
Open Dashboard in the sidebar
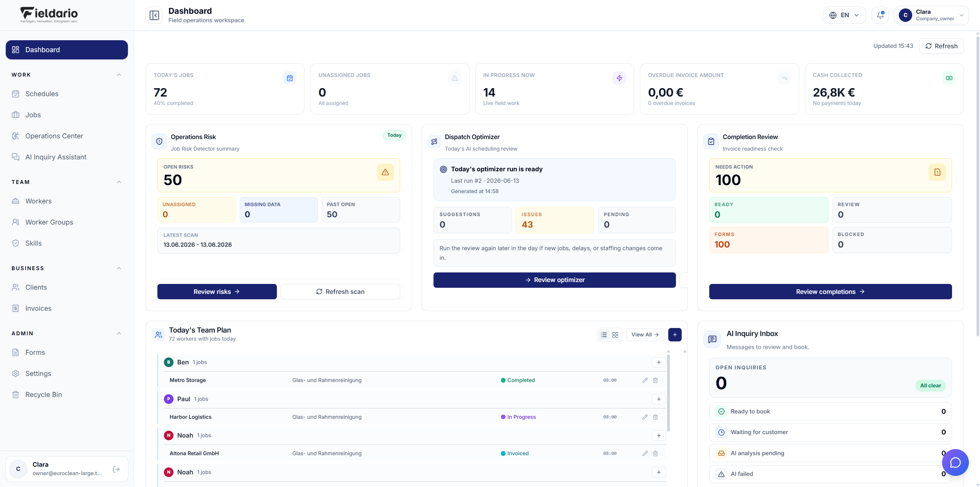(x=67, y=50)
